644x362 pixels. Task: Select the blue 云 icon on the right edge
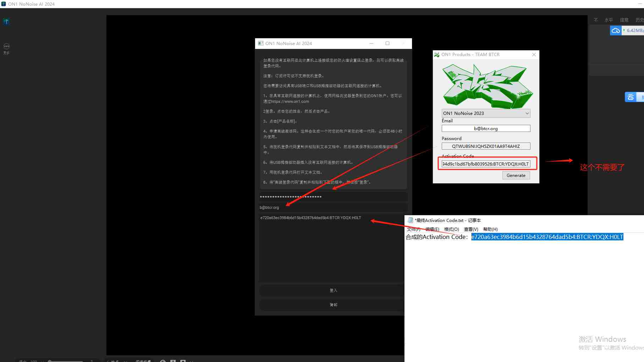click(x=631, y=97)
